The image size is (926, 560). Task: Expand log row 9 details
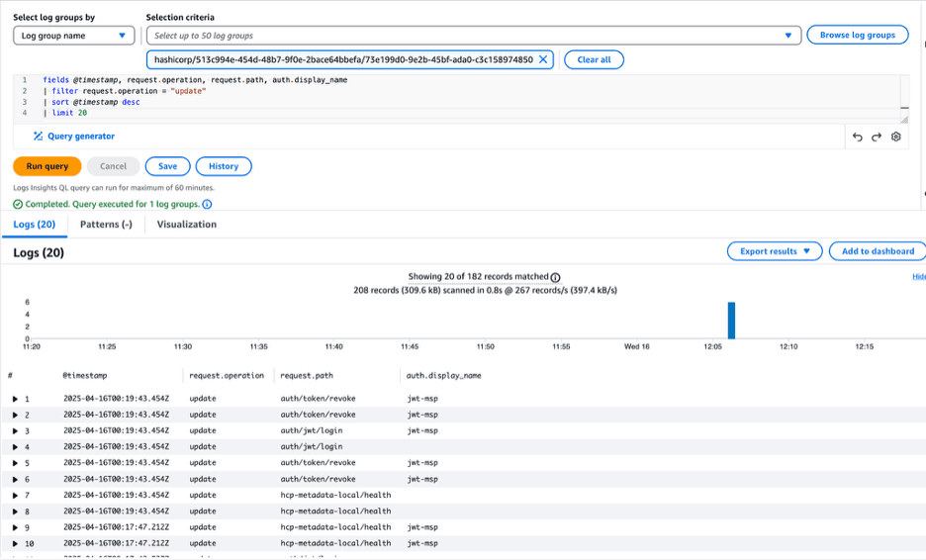click(x=15, y=527)
